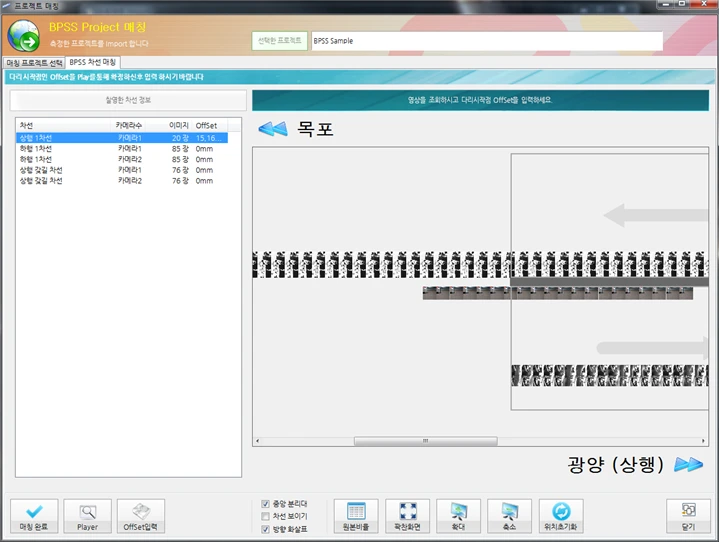The width and height of the screenshot is (719, 542).
Task: Click the 카메라수 column header
Action: (x=128, y=125)
